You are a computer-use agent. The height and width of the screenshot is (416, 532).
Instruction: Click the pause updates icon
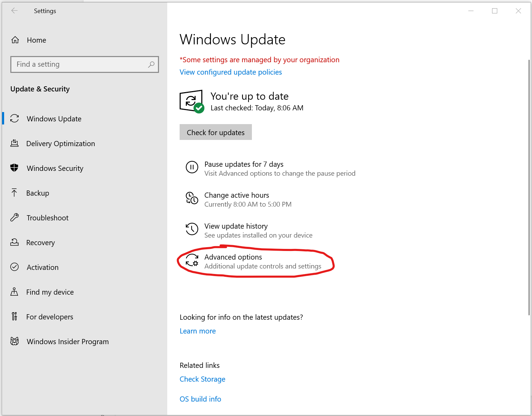[x=192, y=167]
